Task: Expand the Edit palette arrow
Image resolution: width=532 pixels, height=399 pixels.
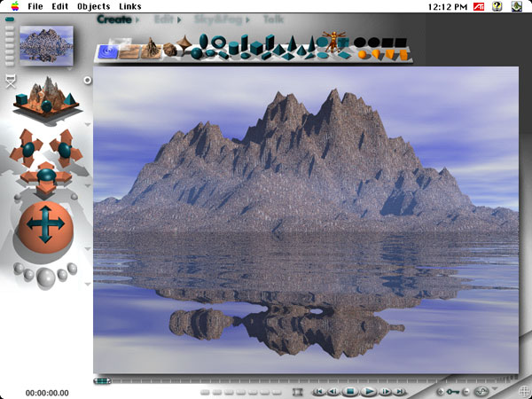Action: click(180, 19)
